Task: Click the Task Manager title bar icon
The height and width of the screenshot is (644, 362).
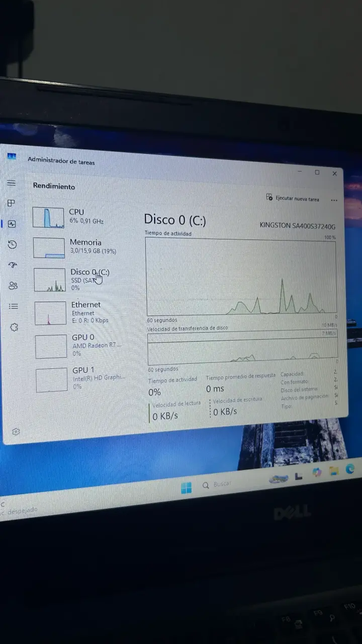Action: (x=12, y=156)
